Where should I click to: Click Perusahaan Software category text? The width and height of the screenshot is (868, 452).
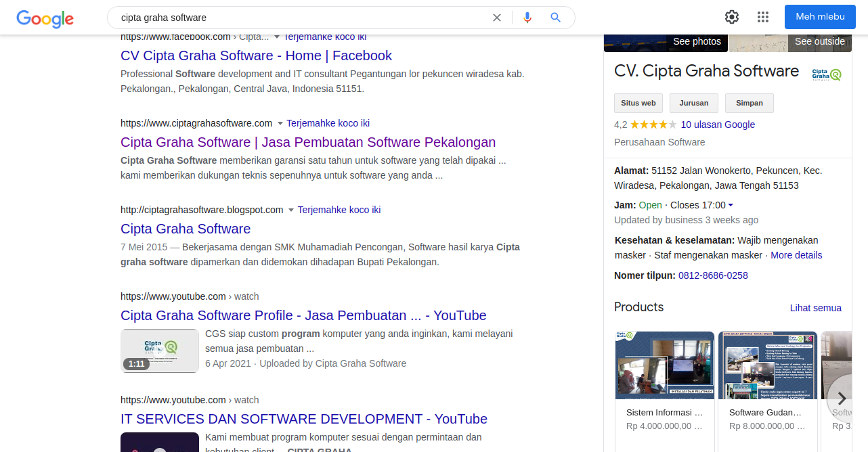click(659, 142)
